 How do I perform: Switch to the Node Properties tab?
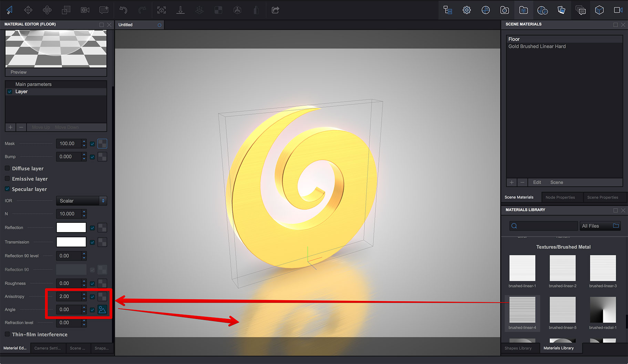(x=562, y=197)
